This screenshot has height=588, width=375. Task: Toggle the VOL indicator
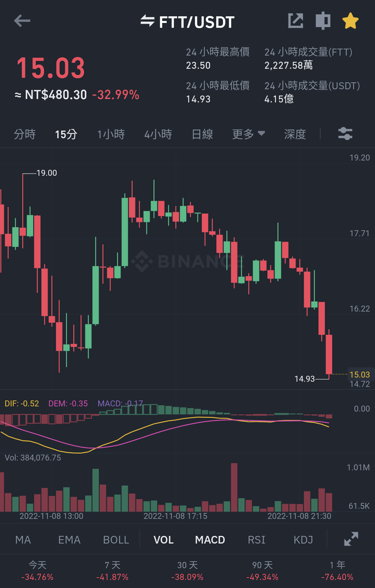(164, 540)
